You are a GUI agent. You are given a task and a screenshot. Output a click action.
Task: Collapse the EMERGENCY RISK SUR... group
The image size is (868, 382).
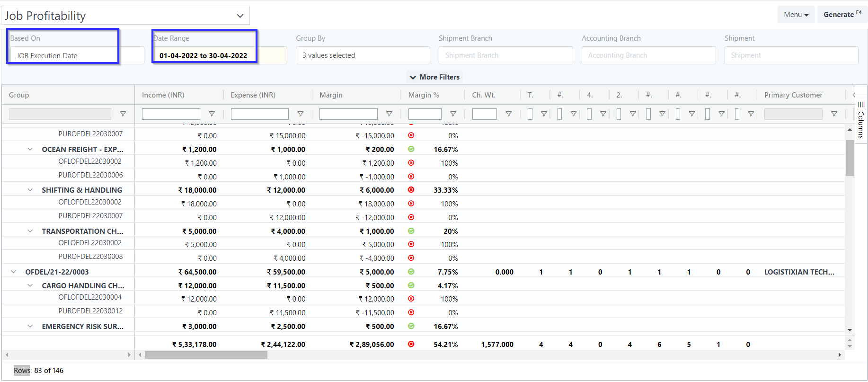click(x=30, y=326)
